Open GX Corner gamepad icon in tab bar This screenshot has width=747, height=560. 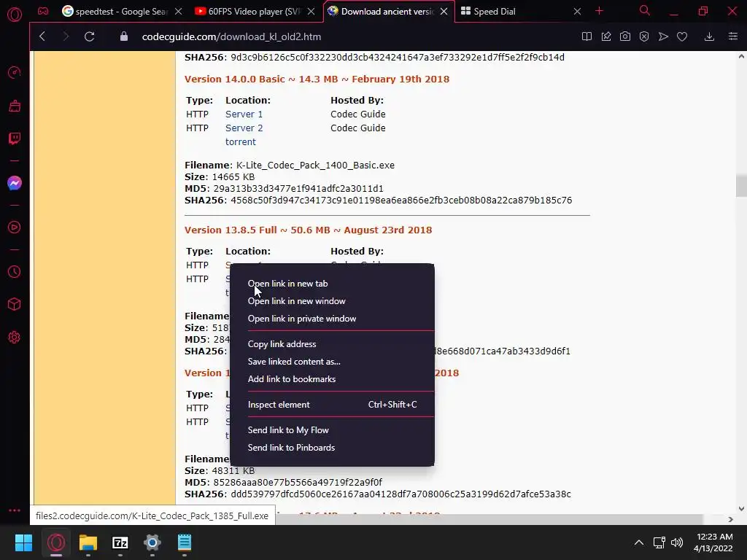(x=43, y=11)
